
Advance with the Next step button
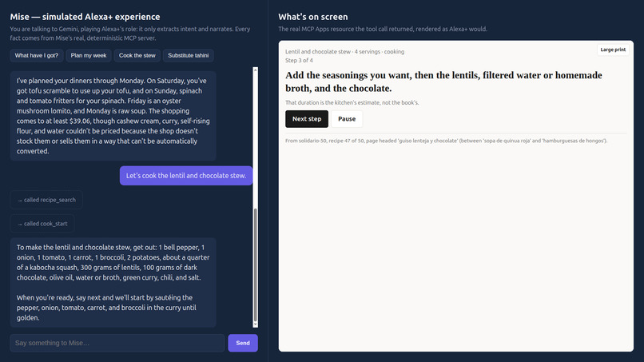click(x=307, y=119)
